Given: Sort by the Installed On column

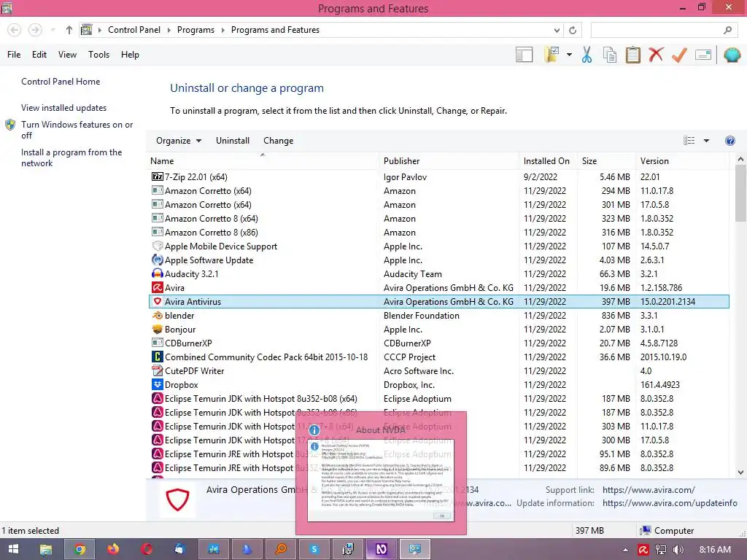Looking at the screenshot, I should point(546,161).
